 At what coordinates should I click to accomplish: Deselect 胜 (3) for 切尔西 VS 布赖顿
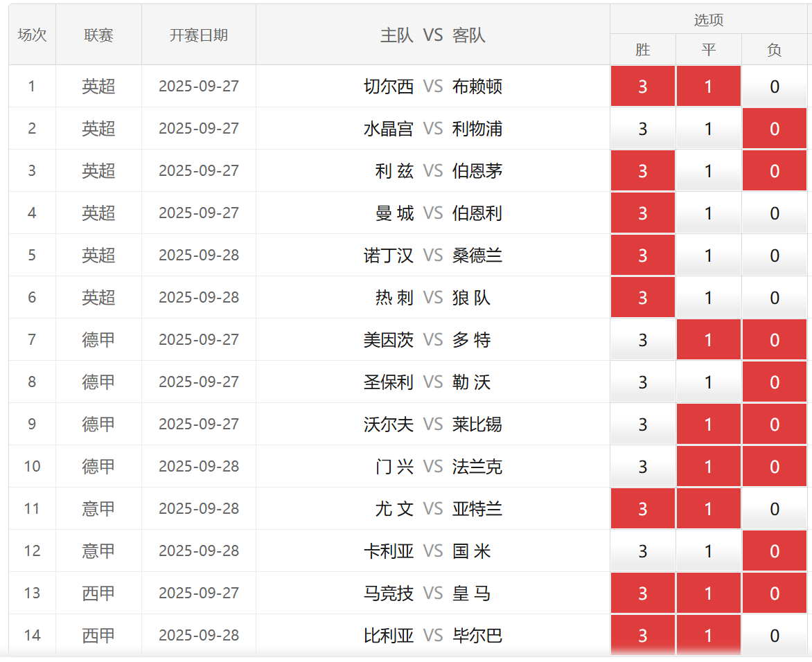tap(642, 87)
